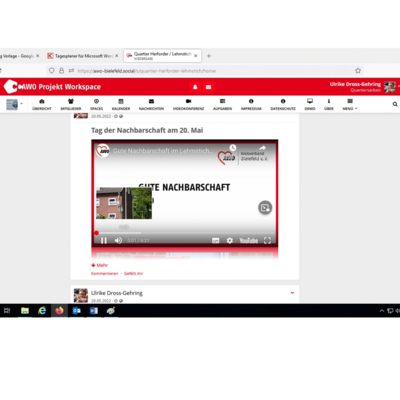
Task: Open the Videokonferenz navigation item
Action: (188, 104)
